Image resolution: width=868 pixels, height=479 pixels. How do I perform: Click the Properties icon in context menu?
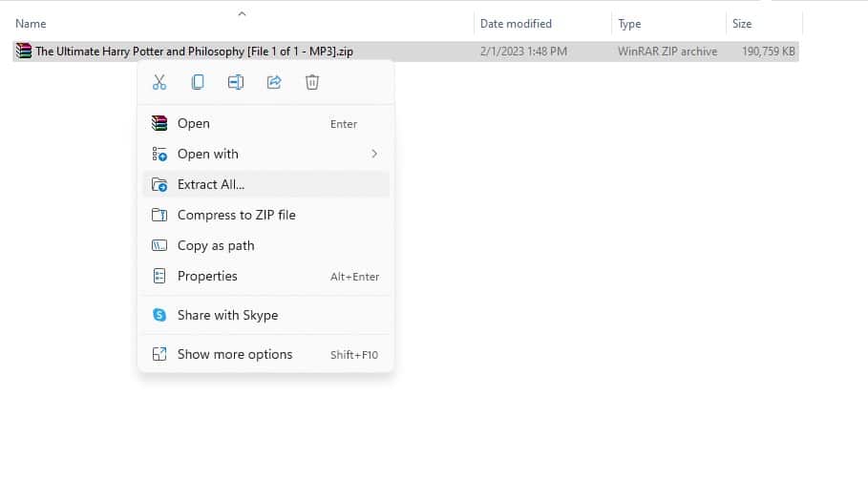click(x=159, y=276)
